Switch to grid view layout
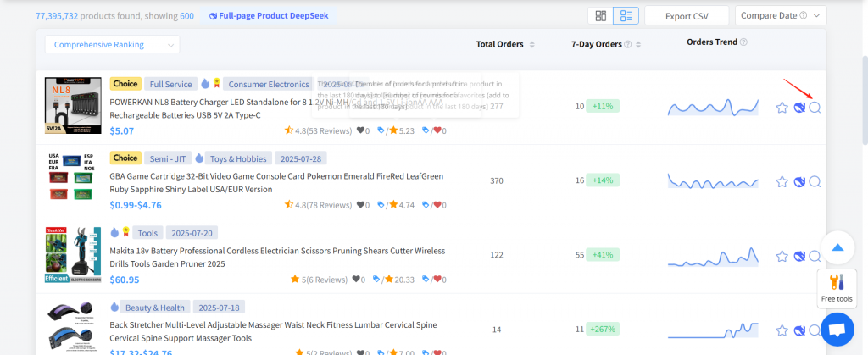Viewport: 868px width, 355px height. point(601,16)
